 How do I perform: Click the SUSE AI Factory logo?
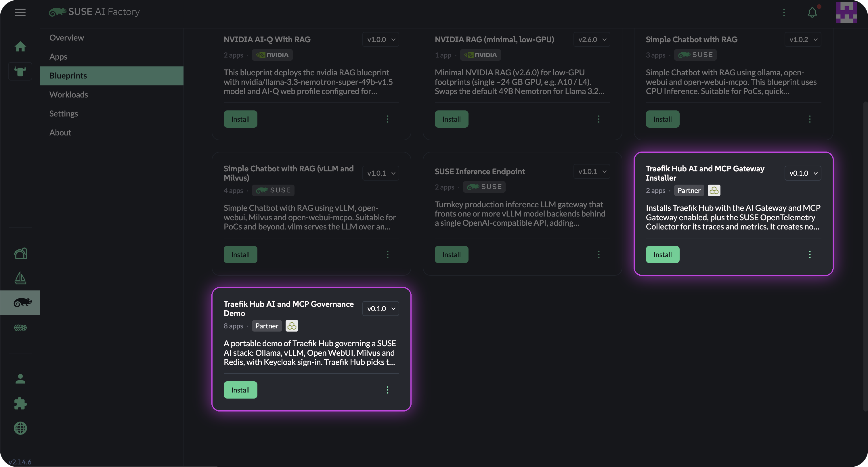(94, 12)
